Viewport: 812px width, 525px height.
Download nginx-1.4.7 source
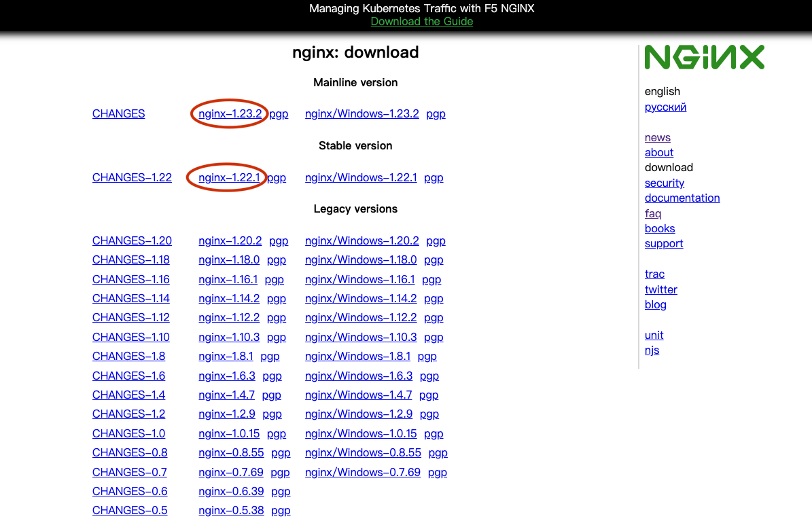(227, 395)
